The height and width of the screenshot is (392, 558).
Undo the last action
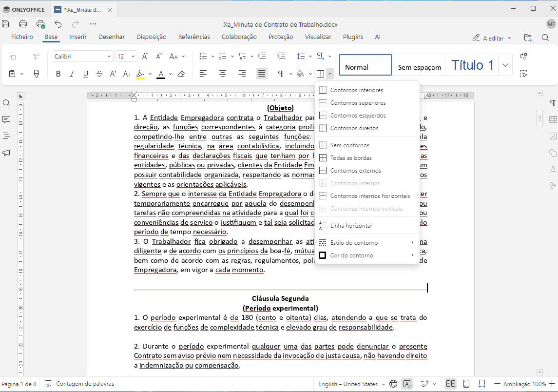pyautogui.click(x=58, y=24)
